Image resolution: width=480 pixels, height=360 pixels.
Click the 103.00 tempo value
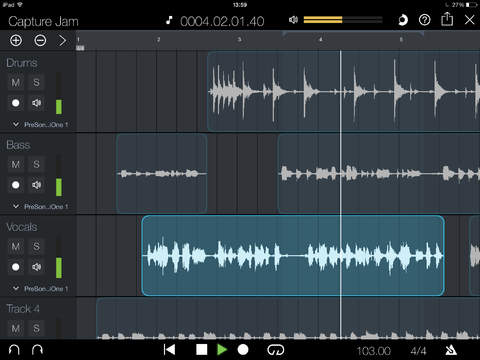374,351
